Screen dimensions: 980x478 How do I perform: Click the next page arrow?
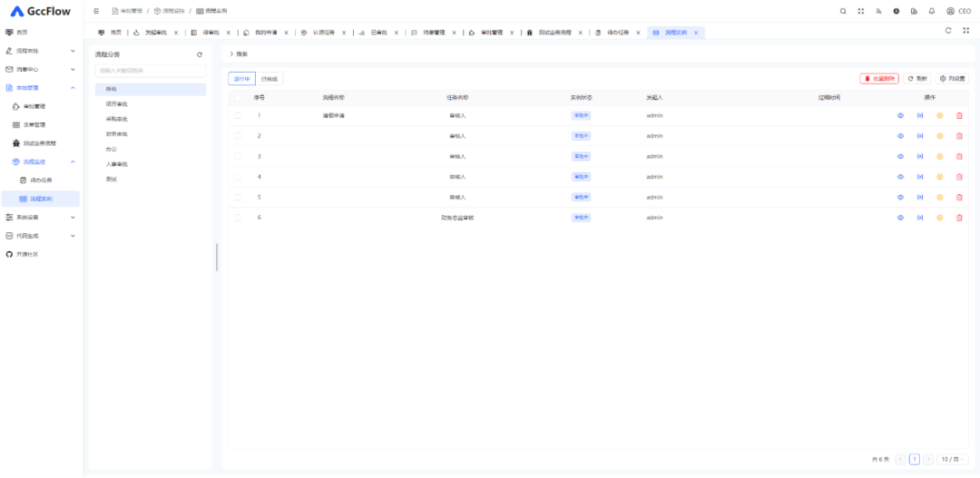928,459
